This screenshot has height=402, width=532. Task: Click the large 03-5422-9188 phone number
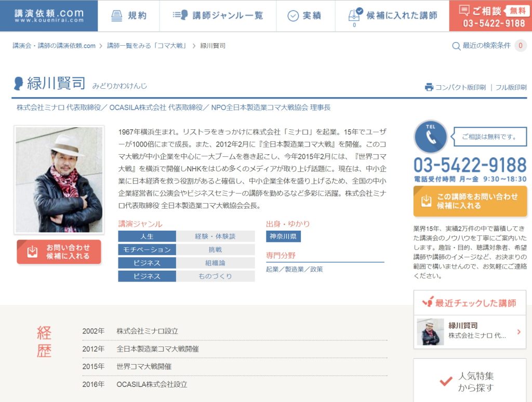click(470, 165)
